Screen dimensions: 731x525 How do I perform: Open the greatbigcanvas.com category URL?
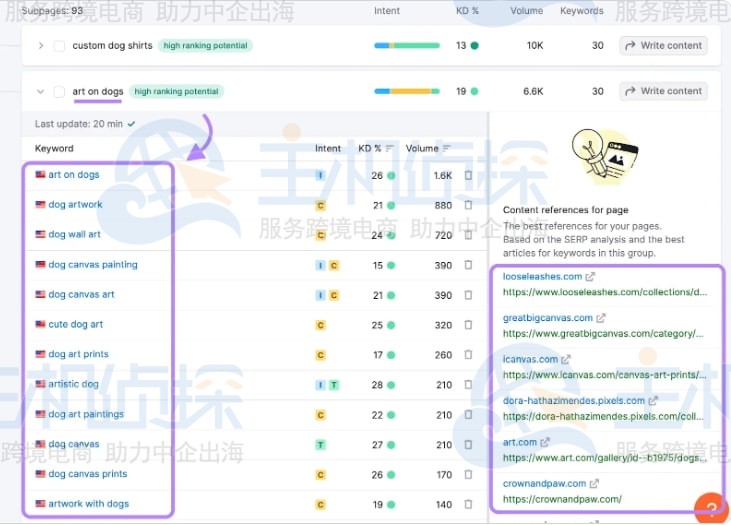603,334
